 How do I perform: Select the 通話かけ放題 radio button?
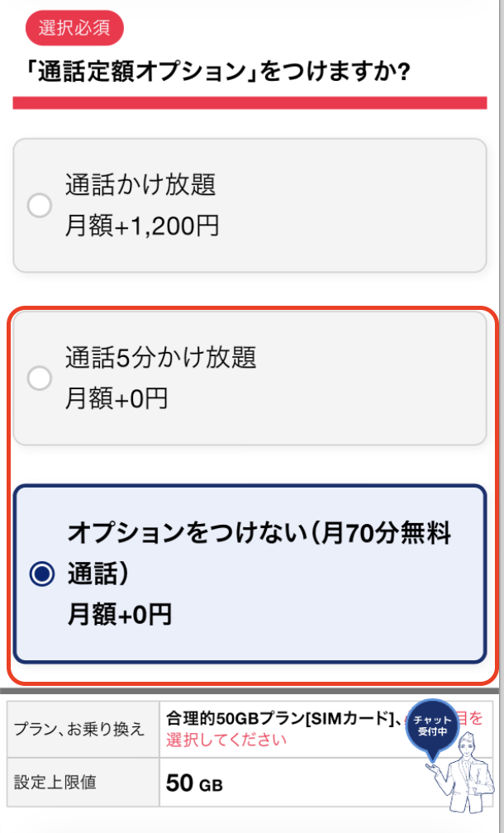pos(40,206)
